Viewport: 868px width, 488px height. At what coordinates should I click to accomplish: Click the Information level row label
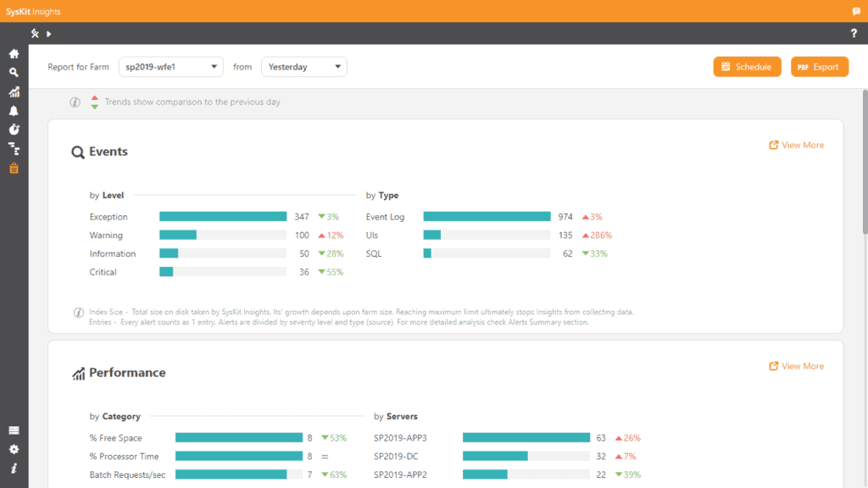tap(113, 253)
